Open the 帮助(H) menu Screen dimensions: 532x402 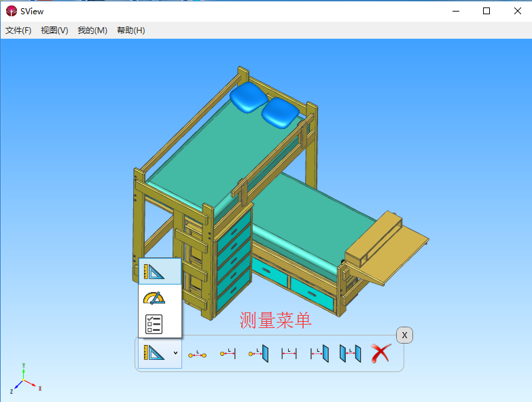coord(131,31)
